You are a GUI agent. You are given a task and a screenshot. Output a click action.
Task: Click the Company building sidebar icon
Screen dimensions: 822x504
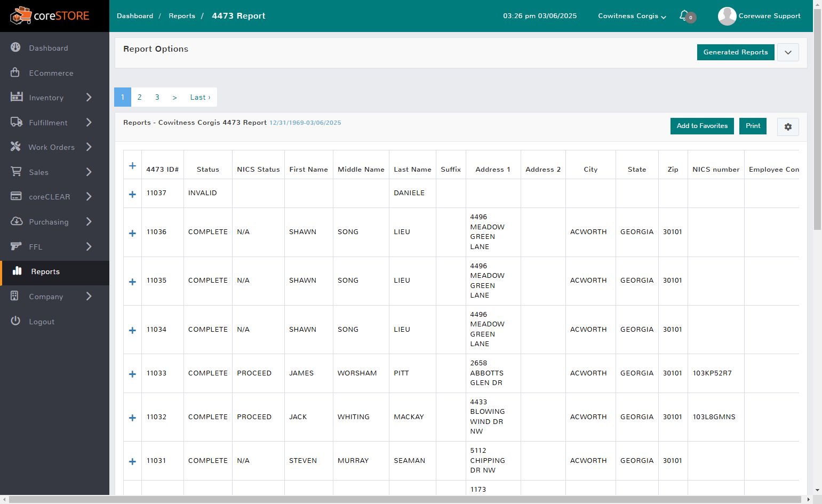tap(14, 295)
